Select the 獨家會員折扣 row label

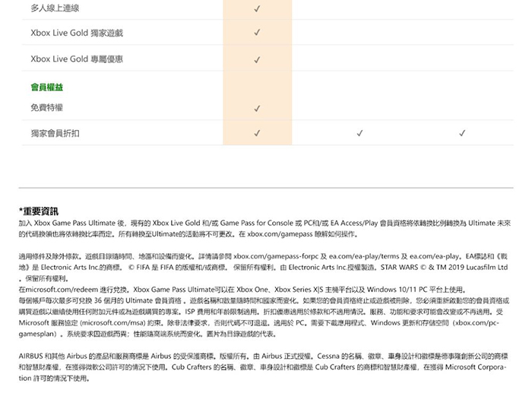click(55, 134)
